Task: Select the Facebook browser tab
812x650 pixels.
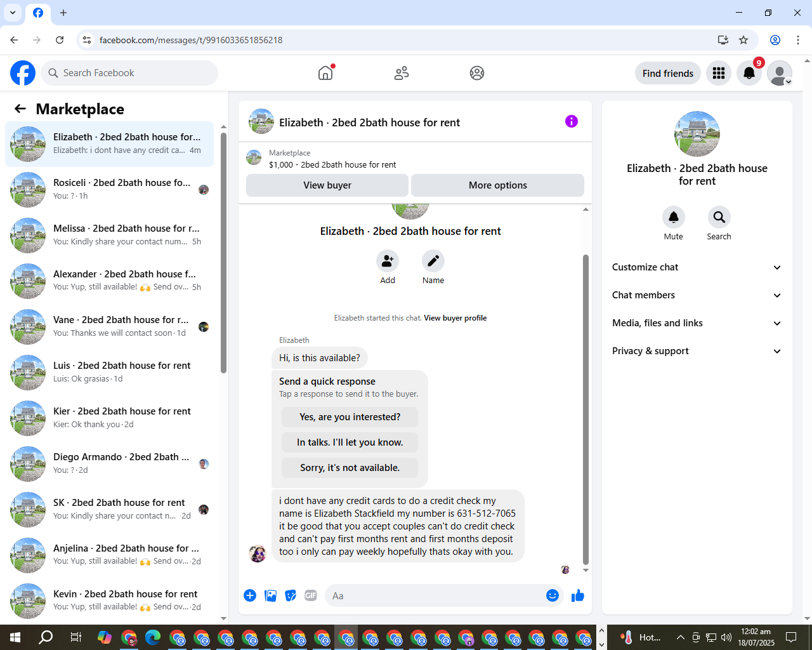Action: [38, 13]
